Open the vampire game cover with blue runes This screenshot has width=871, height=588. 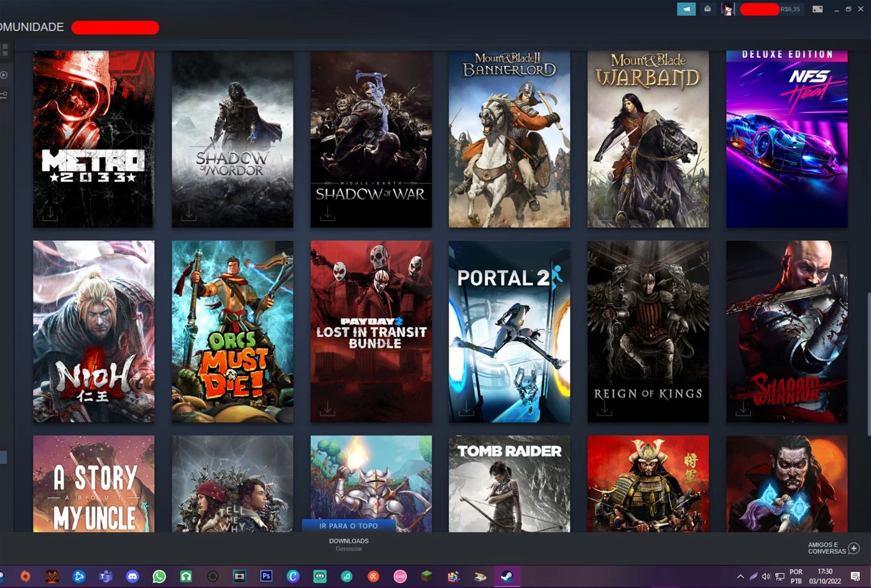(786, 483)
